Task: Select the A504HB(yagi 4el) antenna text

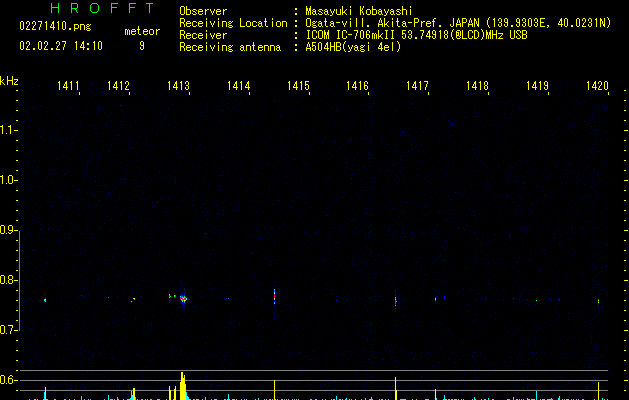Action: pyautogui.click(x=353, y=47)
